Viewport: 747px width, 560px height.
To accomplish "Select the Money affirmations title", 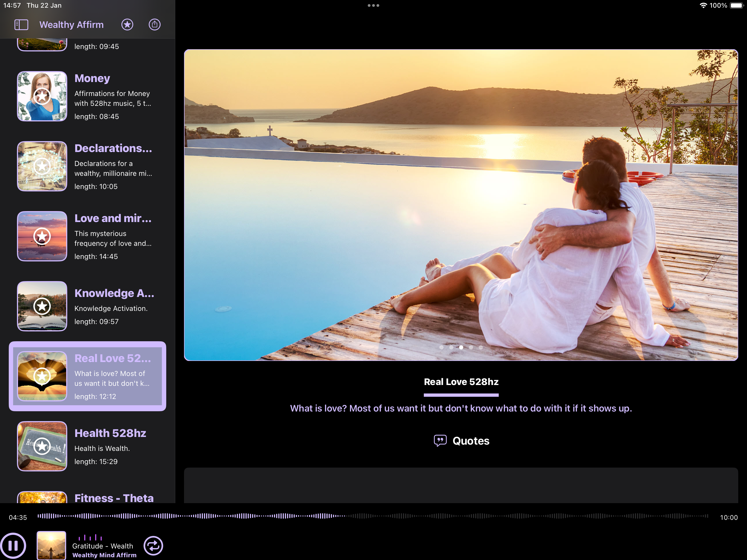I will click(x=92, y=78).
